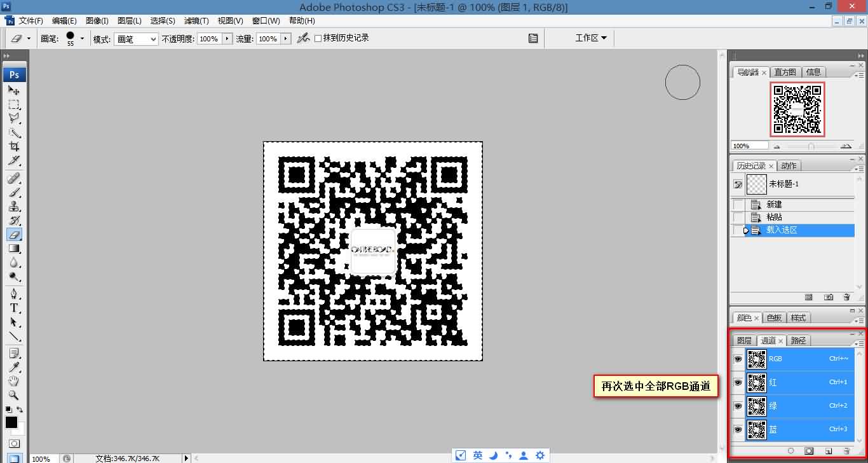Check the 抹到历史记录 checkbox
Viewport: 868px width, 463px height.
click(318, 38)
